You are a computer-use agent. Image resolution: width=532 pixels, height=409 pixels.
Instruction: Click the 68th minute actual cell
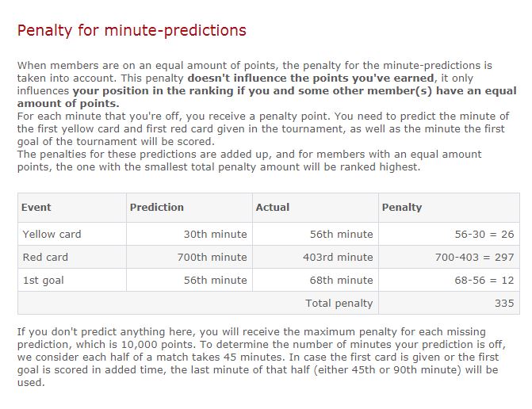coord(316,280)
